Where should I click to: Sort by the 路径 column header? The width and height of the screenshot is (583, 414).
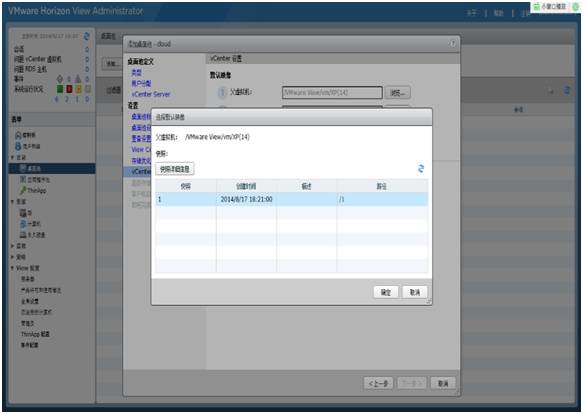tap(382, 186)
